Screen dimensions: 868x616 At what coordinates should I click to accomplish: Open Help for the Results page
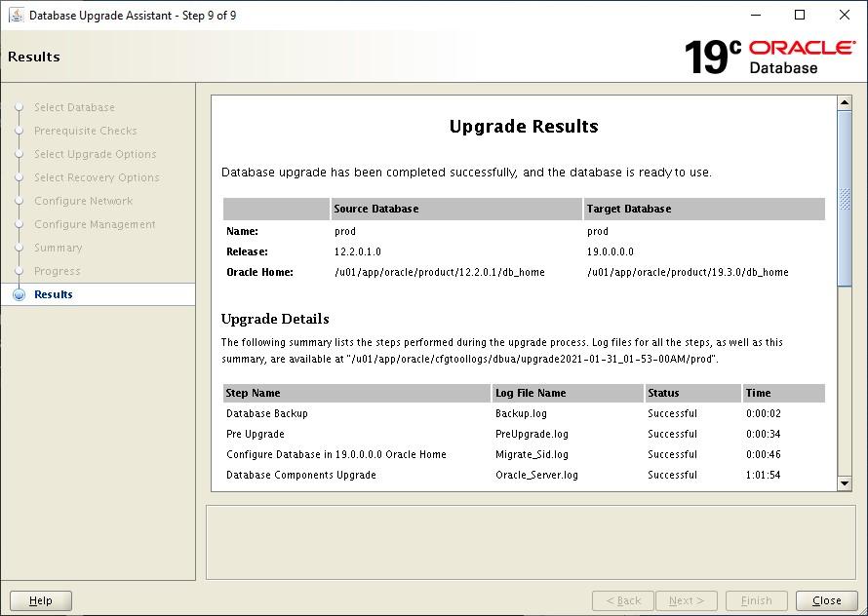[x=41, y=600]
